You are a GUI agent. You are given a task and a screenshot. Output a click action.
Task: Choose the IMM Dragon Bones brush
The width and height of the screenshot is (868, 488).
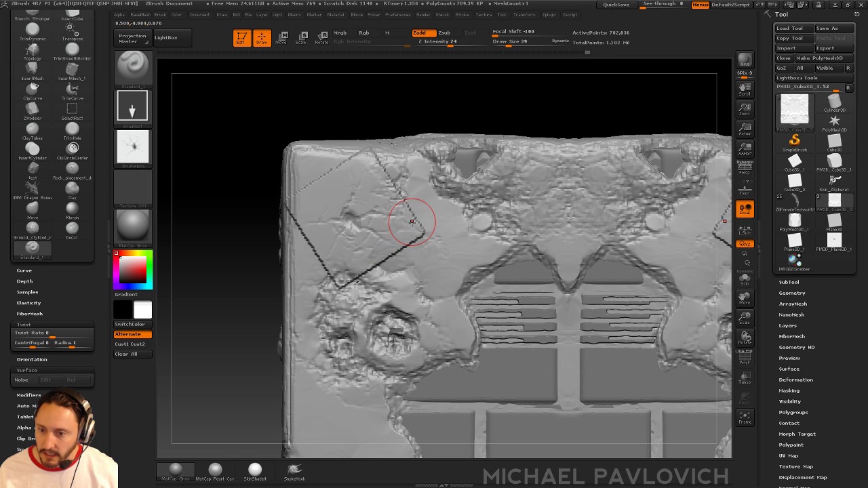tap(32, 190)
